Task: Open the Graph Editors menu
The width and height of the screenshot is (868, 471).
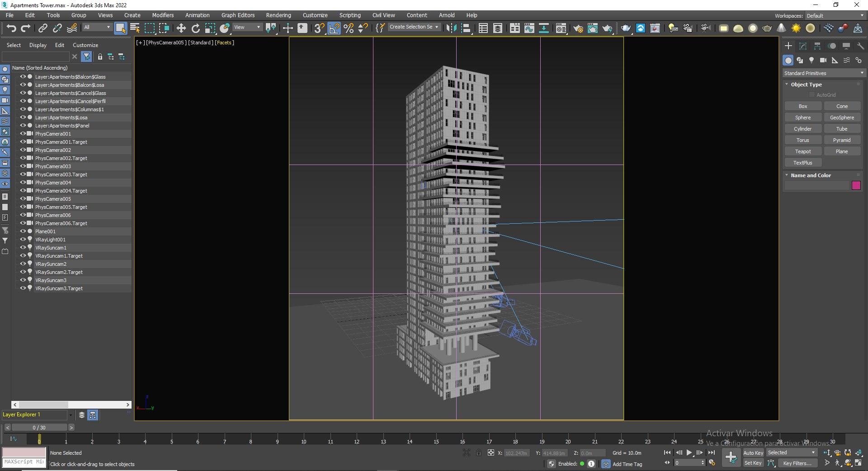Action: click(x=238, y=15)
